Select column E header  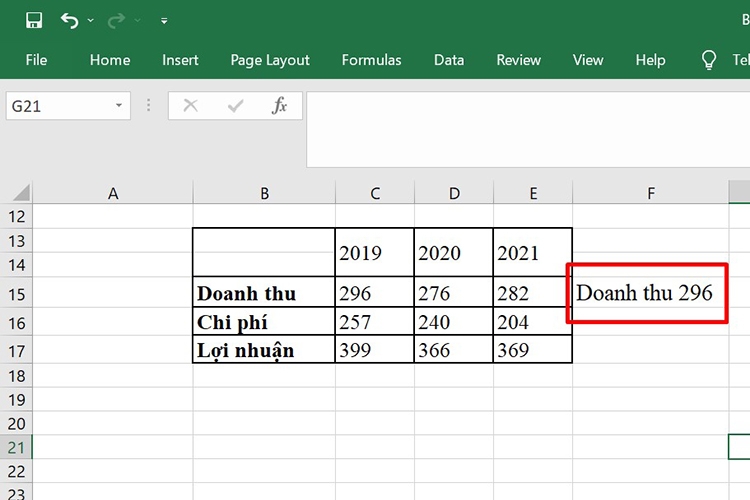click(533, 193)
